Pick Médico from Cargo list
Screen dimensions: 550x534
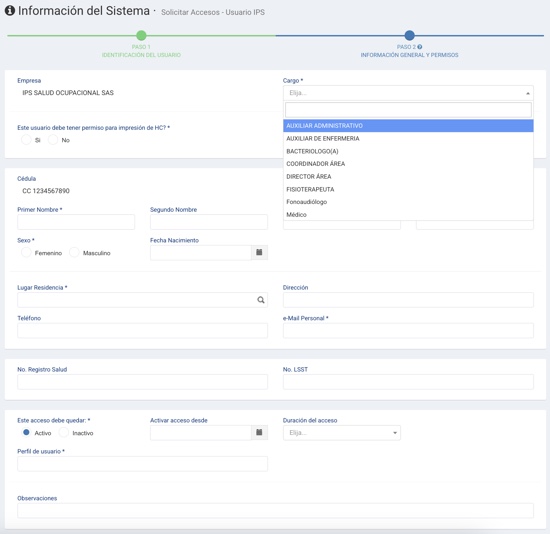[408, 214]
